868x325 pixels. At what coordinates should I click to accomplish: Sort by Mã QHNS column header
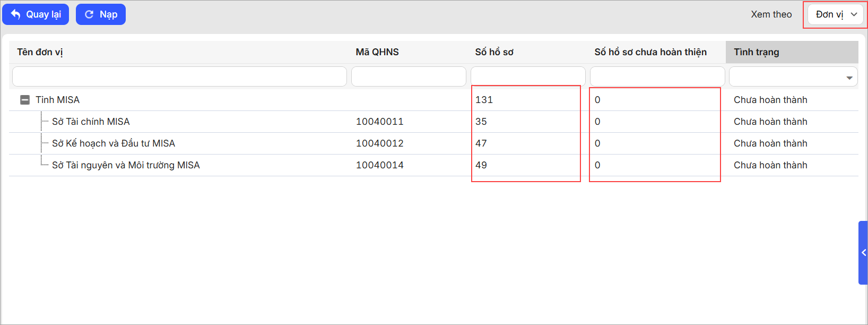pos(377,52)
